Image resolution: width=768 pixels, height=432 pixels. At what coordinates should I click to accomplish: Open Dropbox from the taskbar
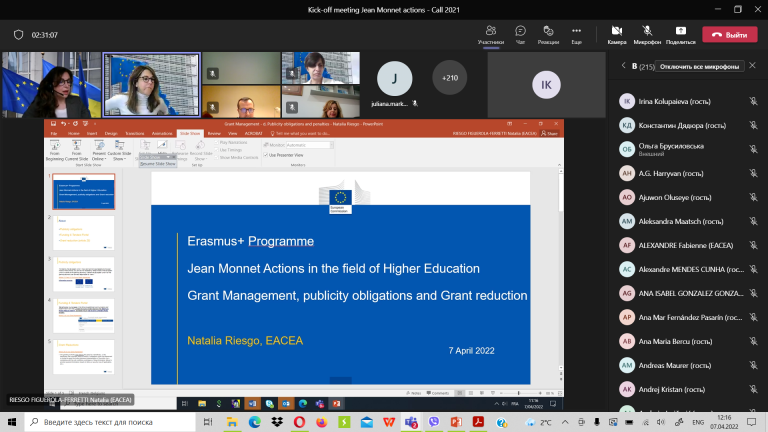[x=277, y=422]
